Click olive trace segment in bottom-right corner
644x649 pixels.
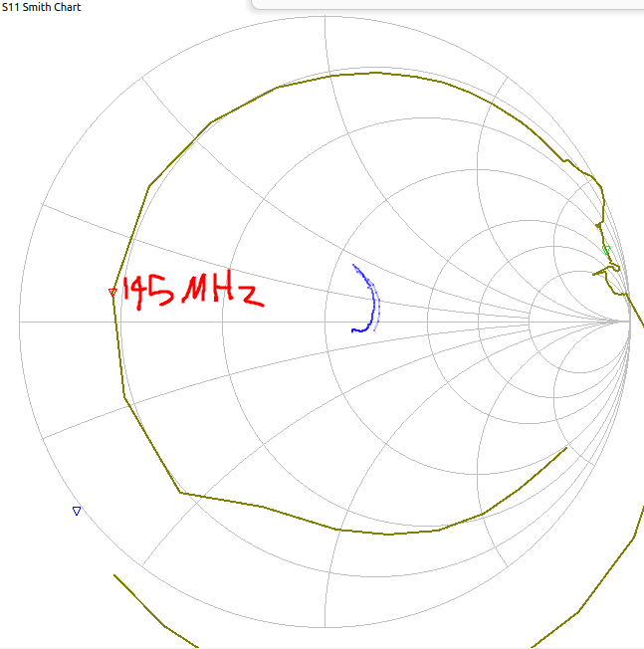pyautogui.click(x=597, y=587)
